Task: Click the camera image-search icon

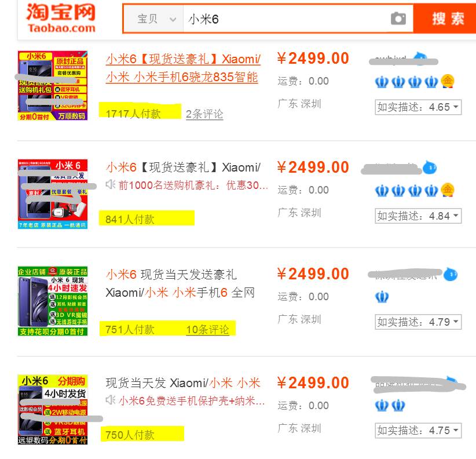Action: (x=398, y=19)
